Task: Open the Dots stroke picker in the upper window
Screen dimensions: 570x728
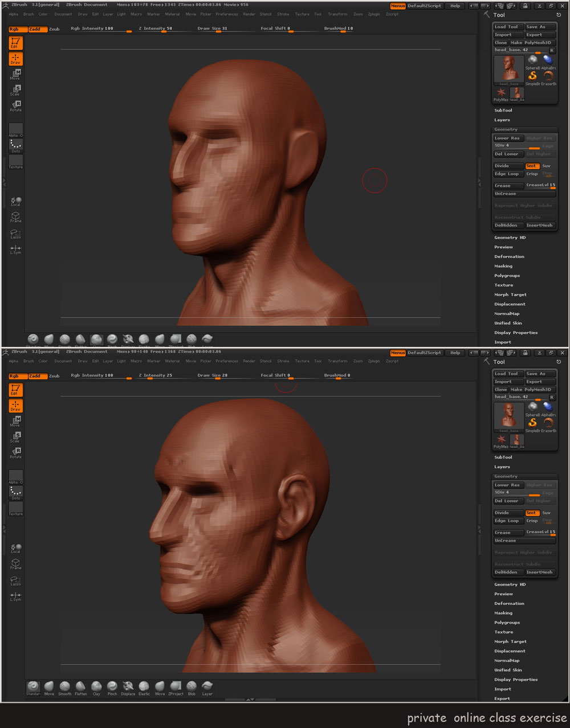Action: click(15, 145)
